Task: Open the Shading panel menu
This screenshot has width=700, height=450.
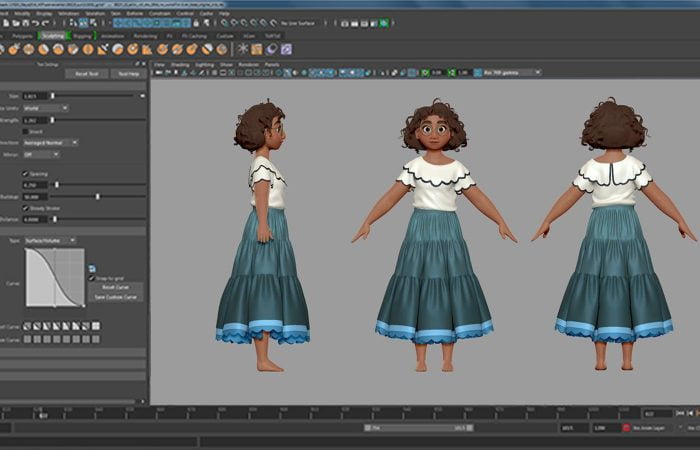Action: tap(180, 64)
